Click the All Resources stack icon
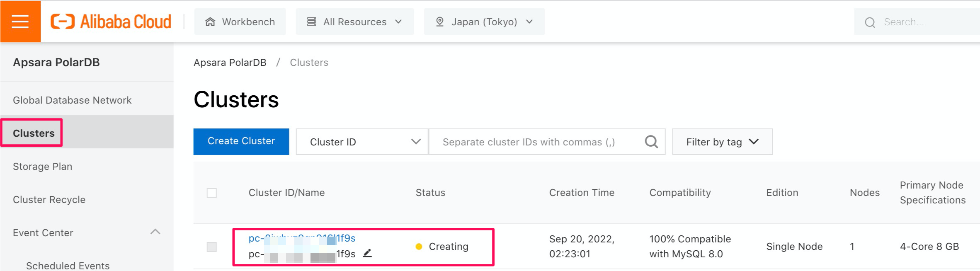 [311, 22]
